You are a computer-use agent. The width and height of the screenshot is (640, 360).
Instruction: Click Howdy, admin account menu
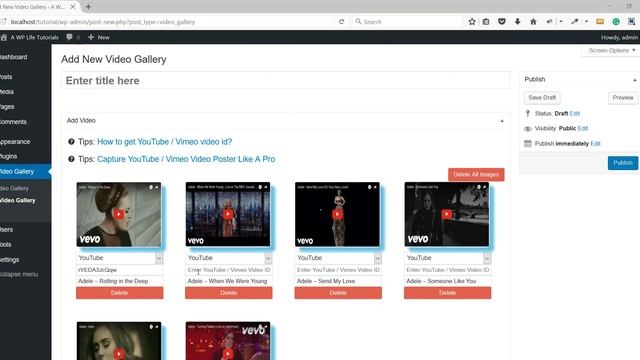(x=619, y=37)
